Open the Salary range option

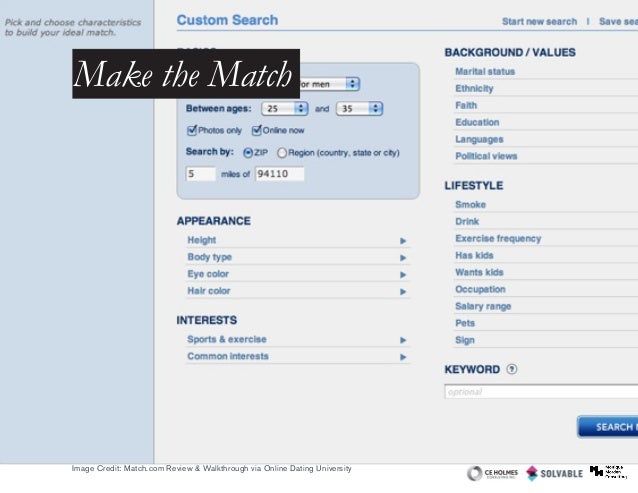point(483,306)
